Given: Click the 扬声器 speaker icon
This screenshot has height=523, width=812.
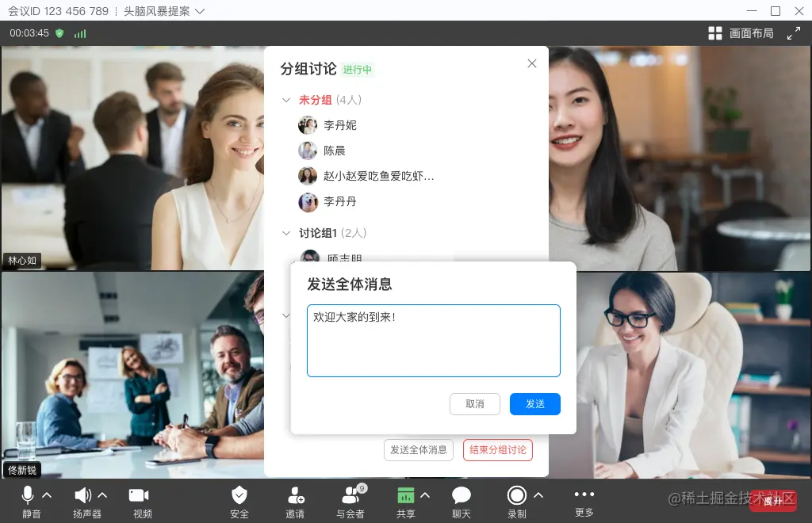Looking at the screenshot, I should (x=82, y=495).
